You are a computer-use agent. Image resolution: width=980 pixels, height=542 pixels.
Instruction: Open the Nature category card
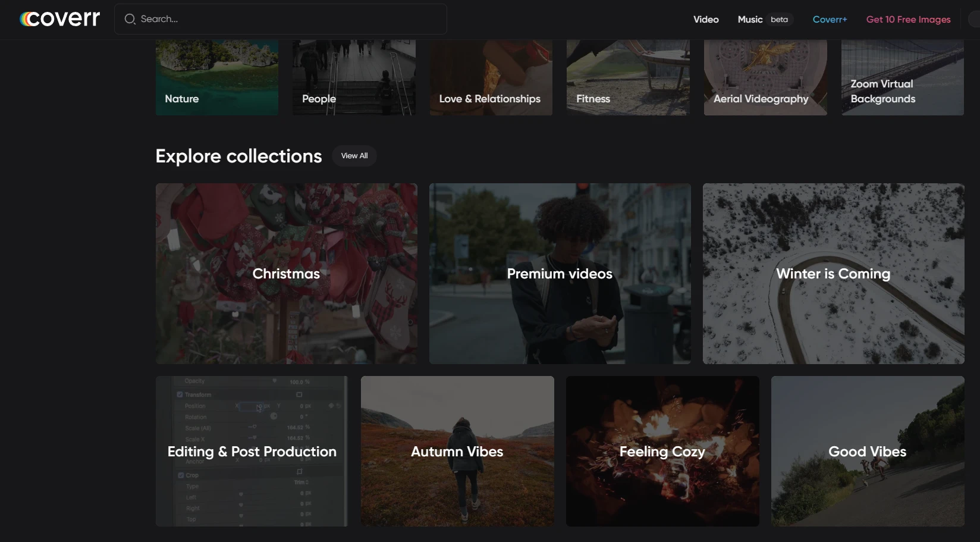pyautogui.click(x=216, y=77)
